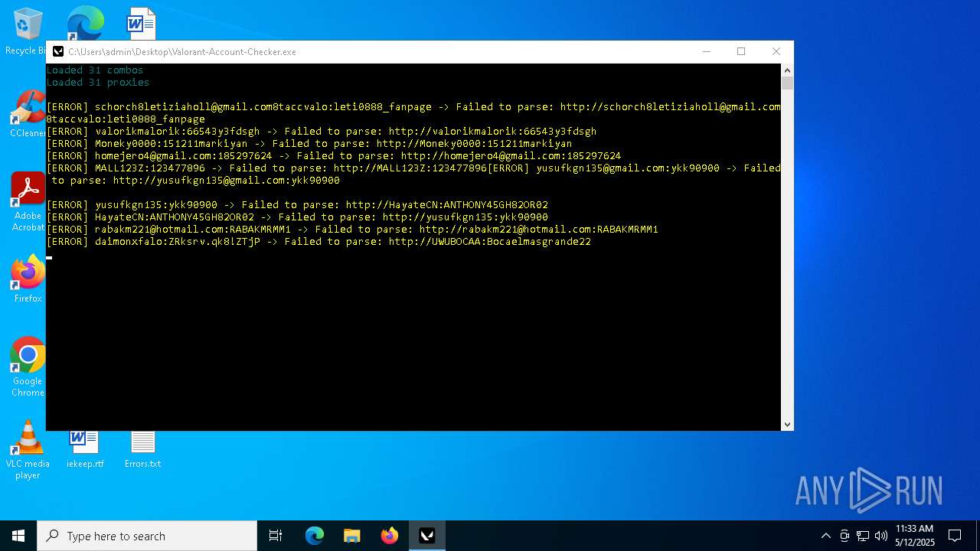This screenshot has height=551, width=980.
Task: Select the Valorant Account Checker taskbar icon
Action: [x=427, y=536]
